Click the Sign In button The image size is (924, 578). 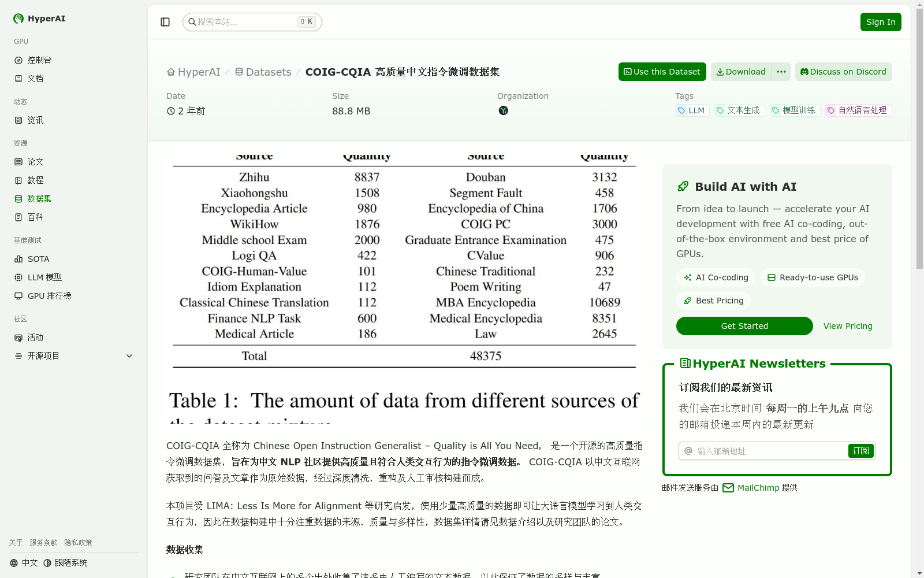[881, 22]
